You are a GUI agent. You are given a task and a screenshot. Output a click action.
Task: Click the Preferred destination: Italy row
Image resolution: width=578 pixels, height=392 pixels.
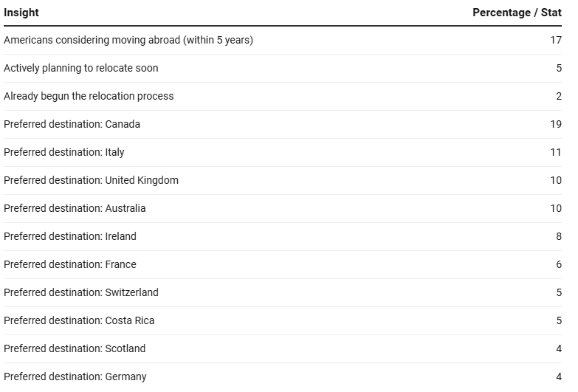tap(283, 152)
